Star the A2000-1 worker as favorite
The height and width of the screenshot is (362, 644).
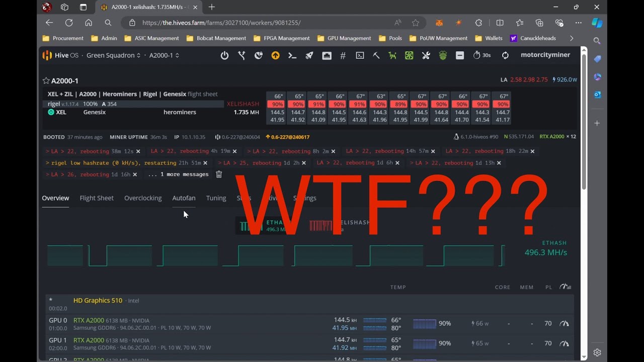pos(46,80)
